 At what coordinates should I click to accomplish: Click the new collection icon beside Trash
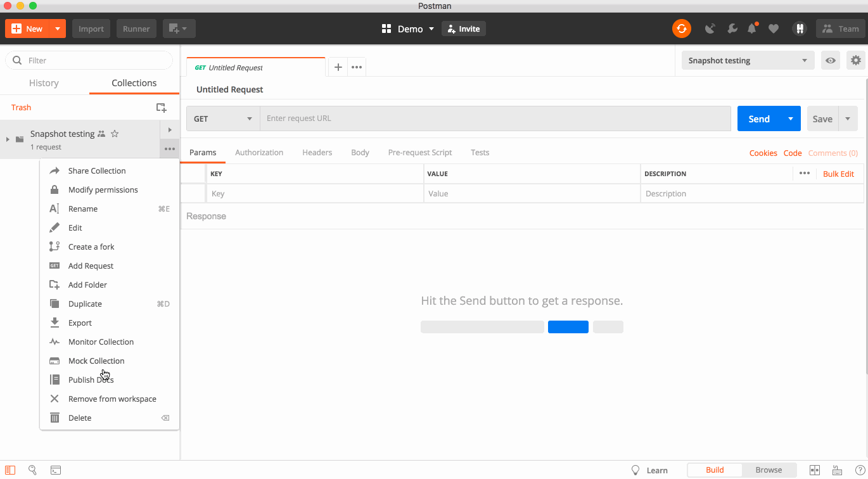(161, 108)
